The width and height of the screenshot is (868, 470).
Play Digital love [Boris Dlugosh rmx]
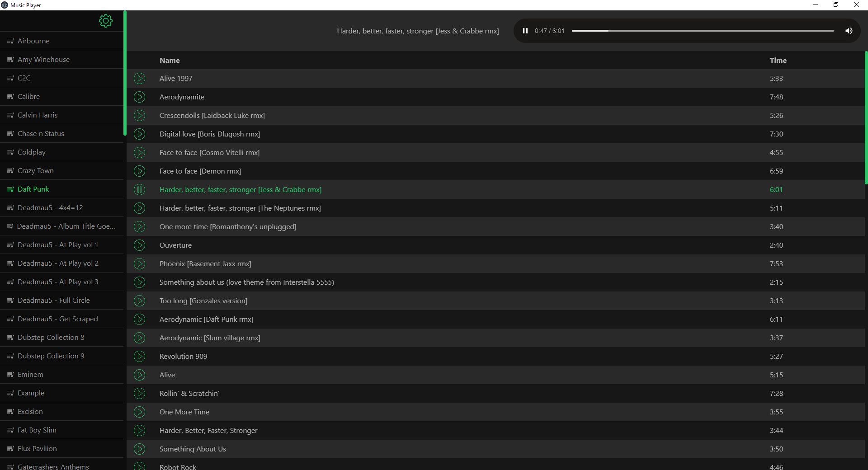coord(140,134)
